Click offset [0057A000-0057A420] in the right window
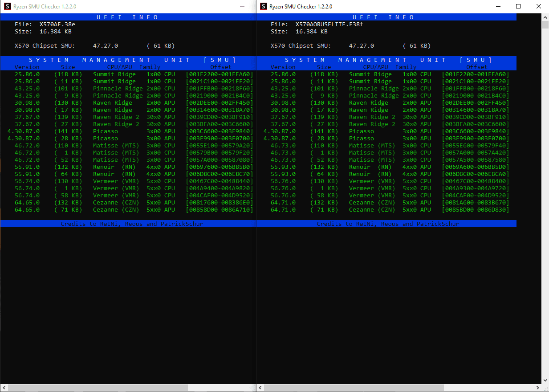The height and width of the screenshot is (392, 549). click(476, 153)
